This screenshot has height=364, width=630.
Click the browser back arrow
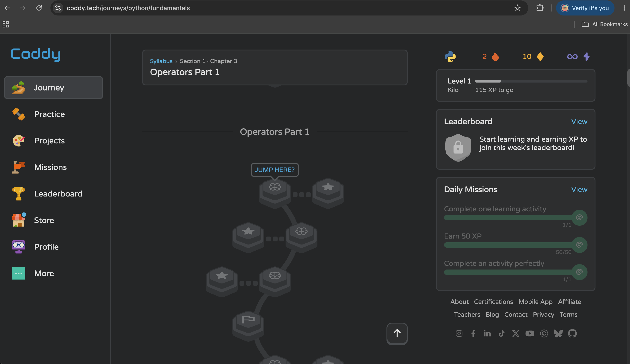pos(7,8)
